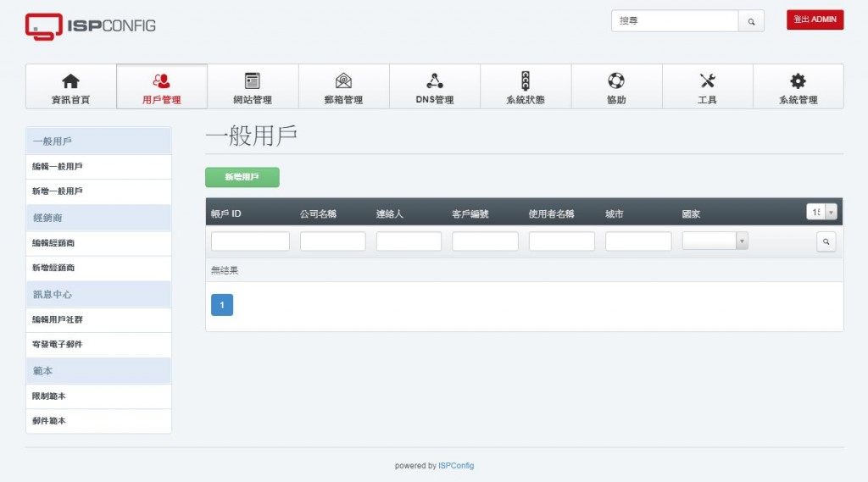Sort by 使用者名稱 column header
The height and width of the screenshot is (482, 868).
551,213
